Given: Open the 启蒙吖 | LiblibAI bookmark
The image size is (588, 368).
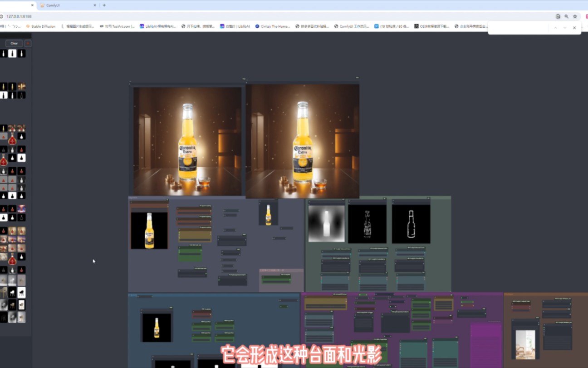Looking at the screenshot, I should (x=235, y=26).
